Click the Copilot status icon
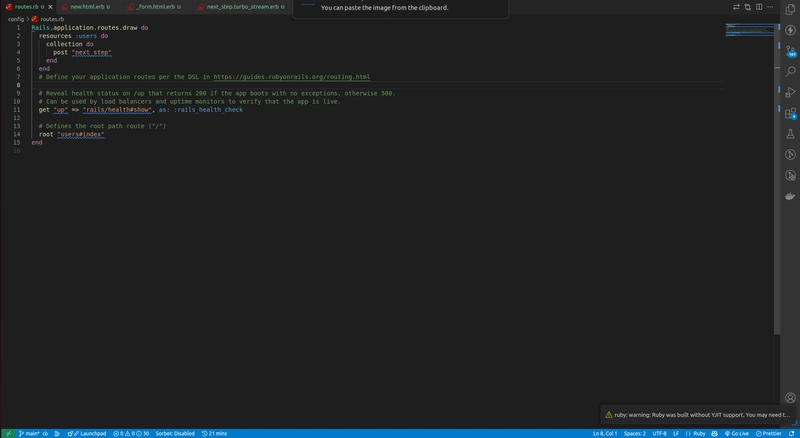 714,433
